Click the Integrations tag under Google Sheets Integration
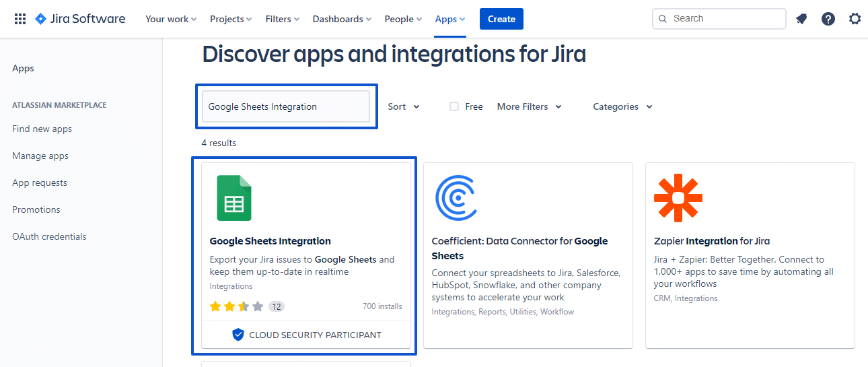 (x=231, y=286)
